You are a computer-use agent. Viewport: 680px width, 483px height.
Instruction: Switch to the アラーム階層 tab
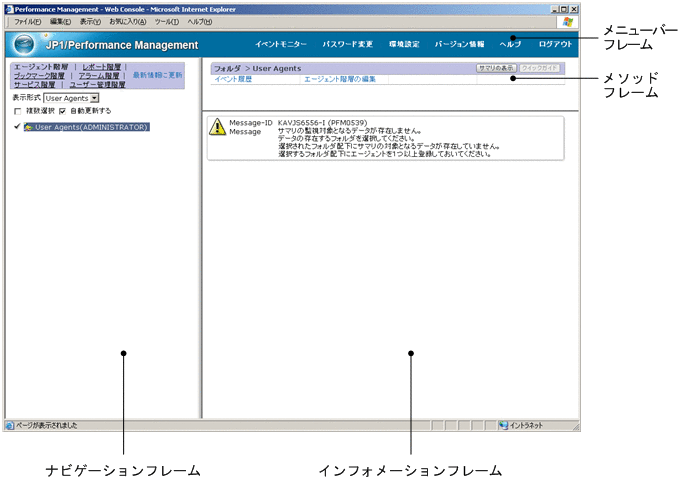pos(99,75)
